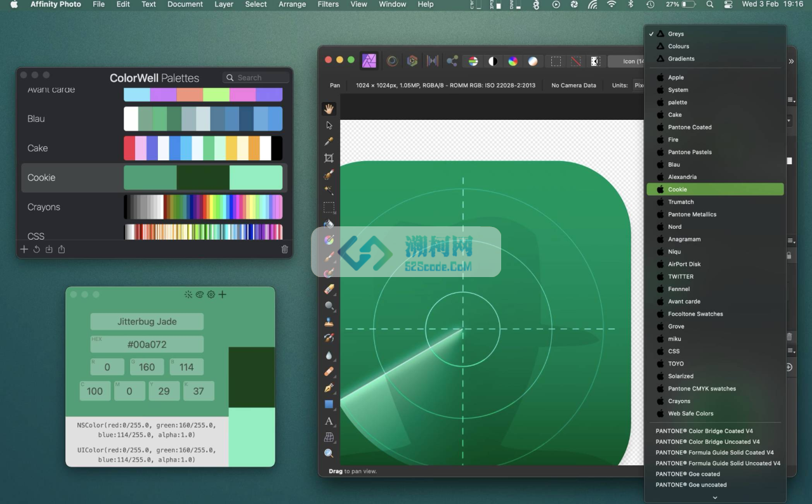Apply Auto Colours rainbow wheel icon
The width and height of the screenshot is (812, 504).
click(x=513, y=61)
